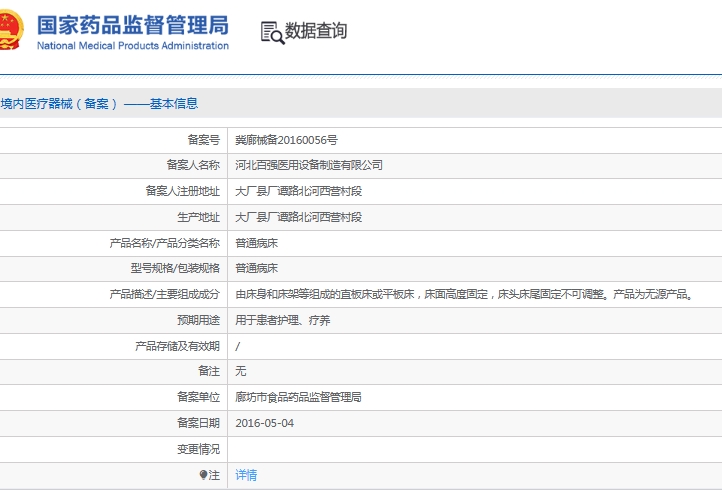The width and height of the screenshot is (722, 499).
Task: Click the 型号规格/包装规格 label
Action: click(175, 268)
